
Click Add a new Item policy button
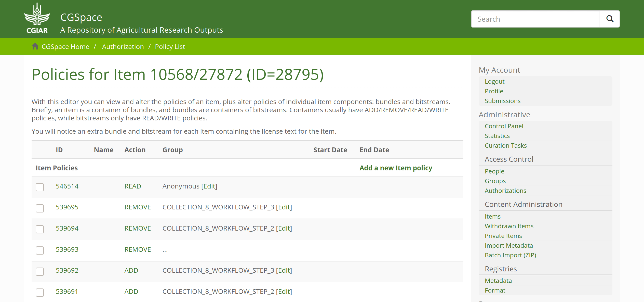click(x=396, y=168)
